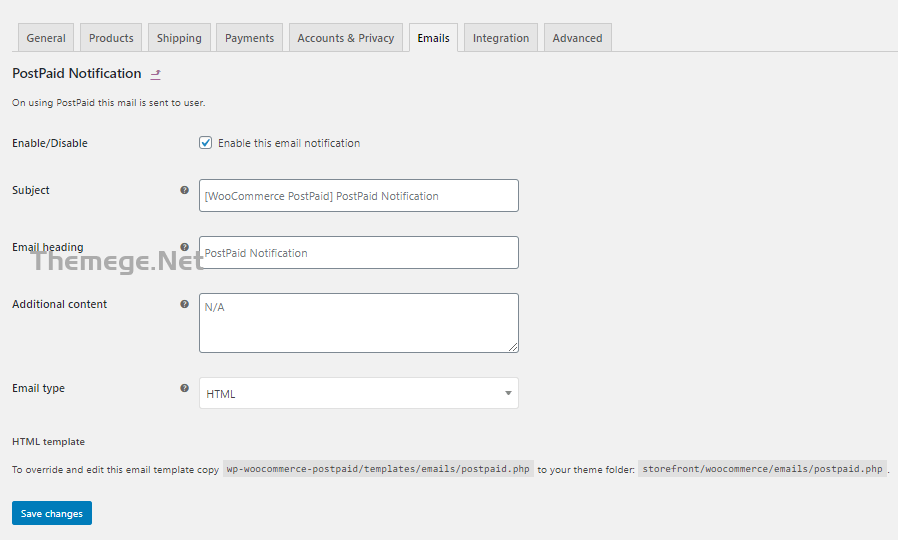Go to the Payments tab
The height and width of the screenshot is (540, 898).
(x=249, y=38)
